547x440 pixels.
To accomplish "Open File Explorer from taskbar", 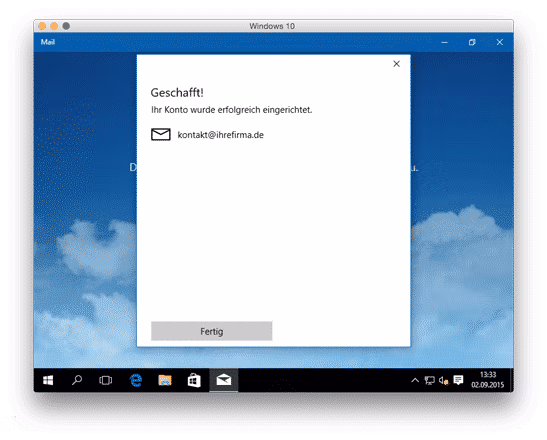I will [x=165, y=380].
